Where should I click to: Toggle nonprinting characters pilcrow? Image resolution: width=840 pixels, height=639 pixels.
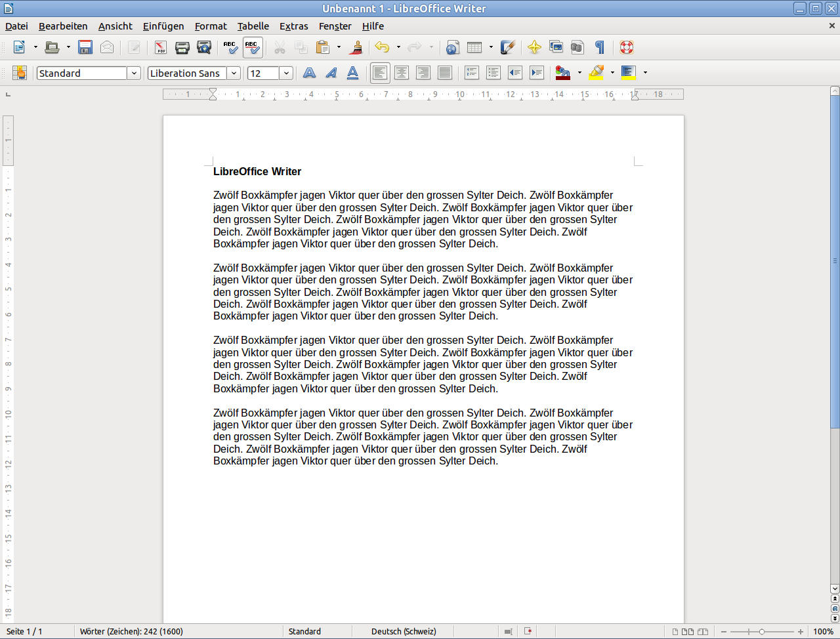(599, 47)
